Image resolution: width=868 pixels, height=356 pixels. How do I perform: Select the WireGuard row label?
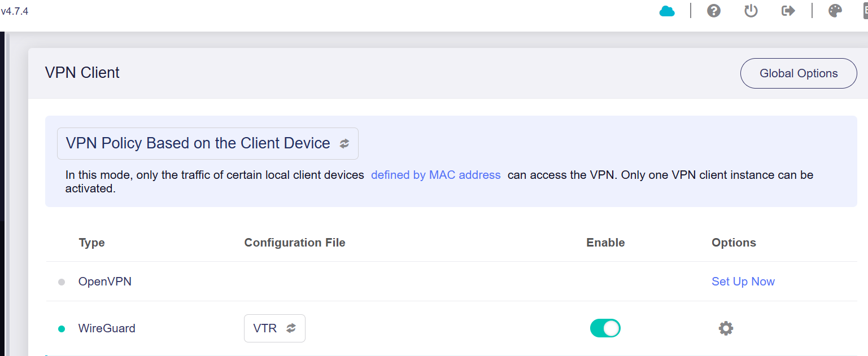107,328
